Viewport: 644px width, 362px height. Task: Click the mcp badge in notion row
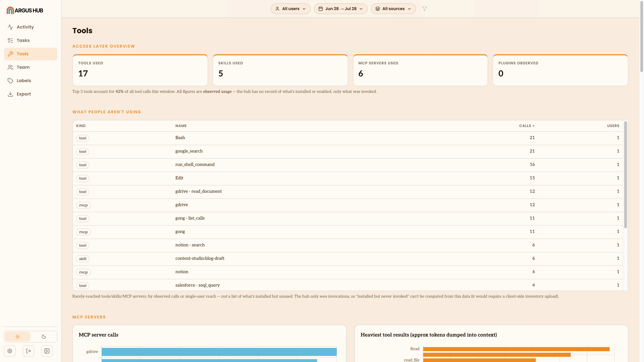pyautogui.click(x=83, y=272)
